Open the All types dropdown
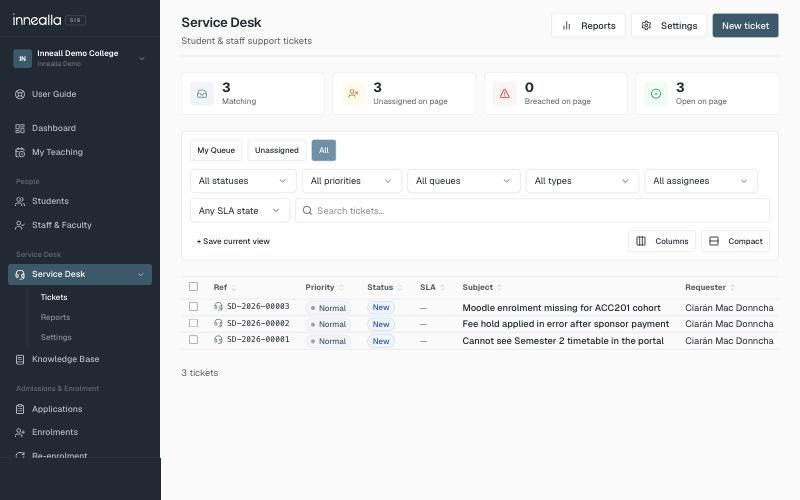 point(582,181)
